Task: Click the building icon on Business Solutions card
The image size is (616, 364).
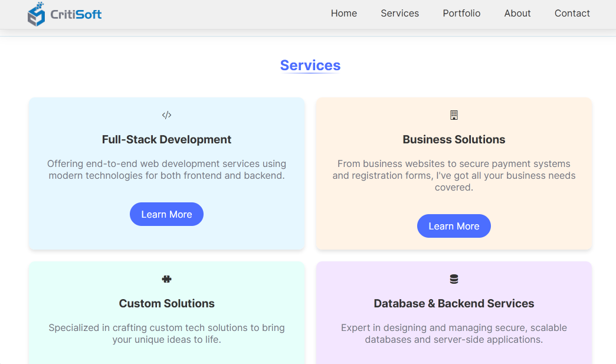Action: 454,115
